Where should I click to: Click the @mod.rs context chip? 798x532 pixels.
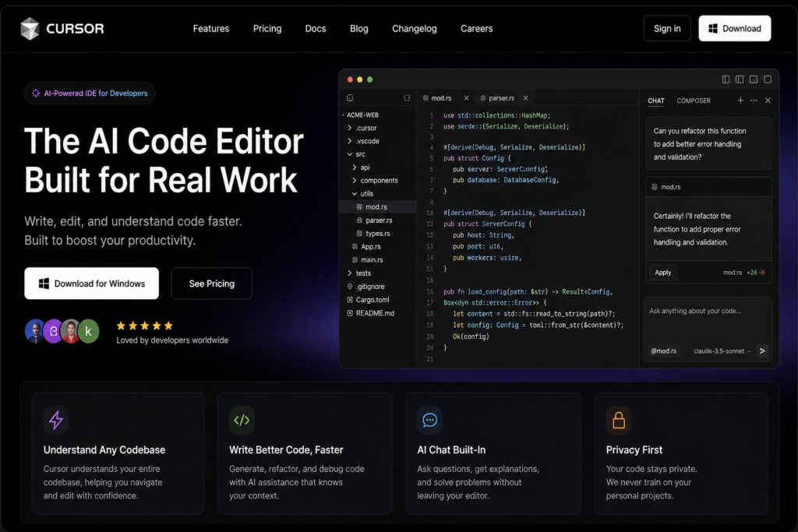[664, 351]
